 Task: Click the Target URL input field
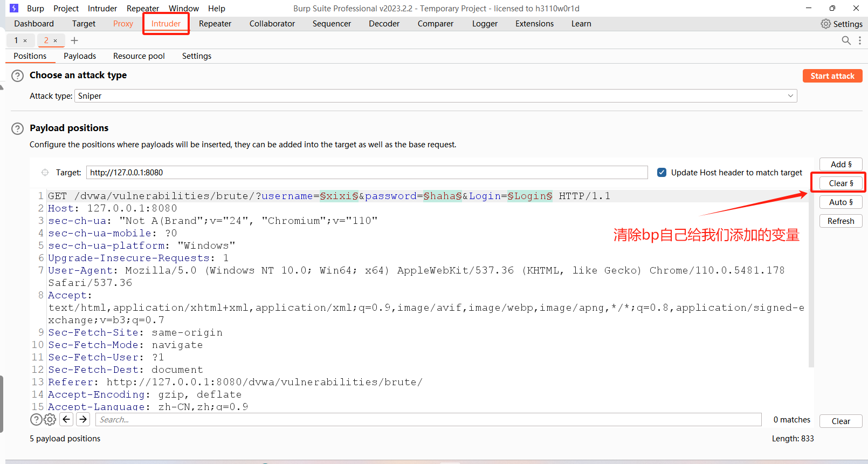(367, 173)
